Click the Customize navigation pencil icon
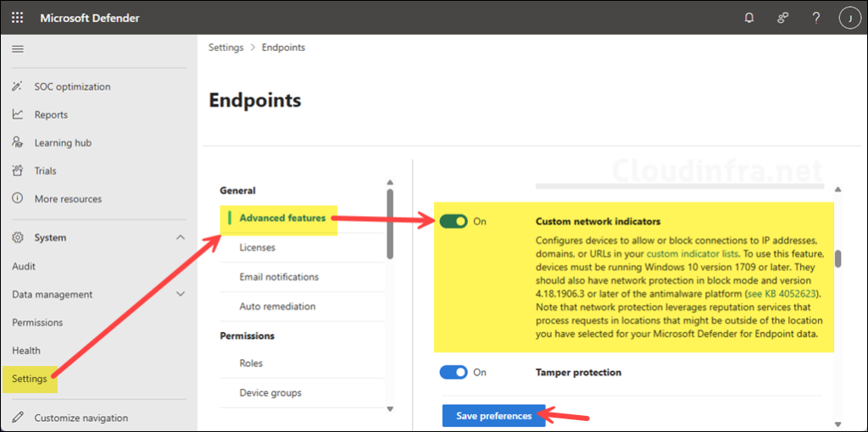This screenshot has height=432, width=868. (18, 418)
